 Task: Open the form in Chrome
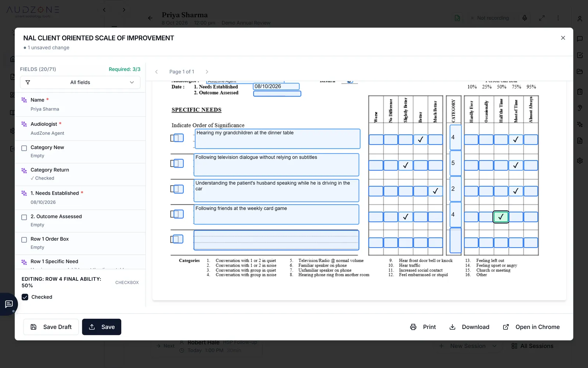(531, 327)
